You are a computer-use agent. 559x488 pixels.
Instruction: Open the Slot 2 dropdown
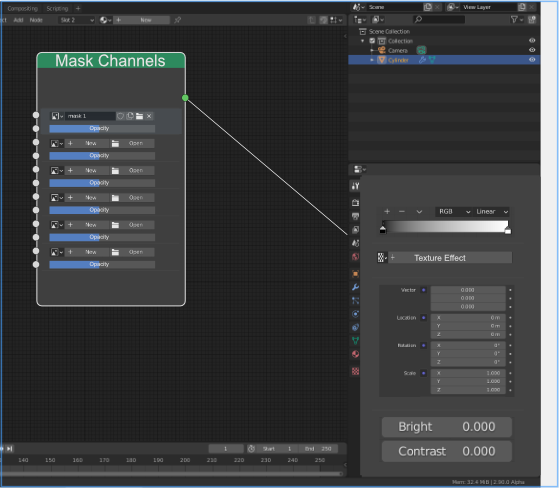pos(77,20)
